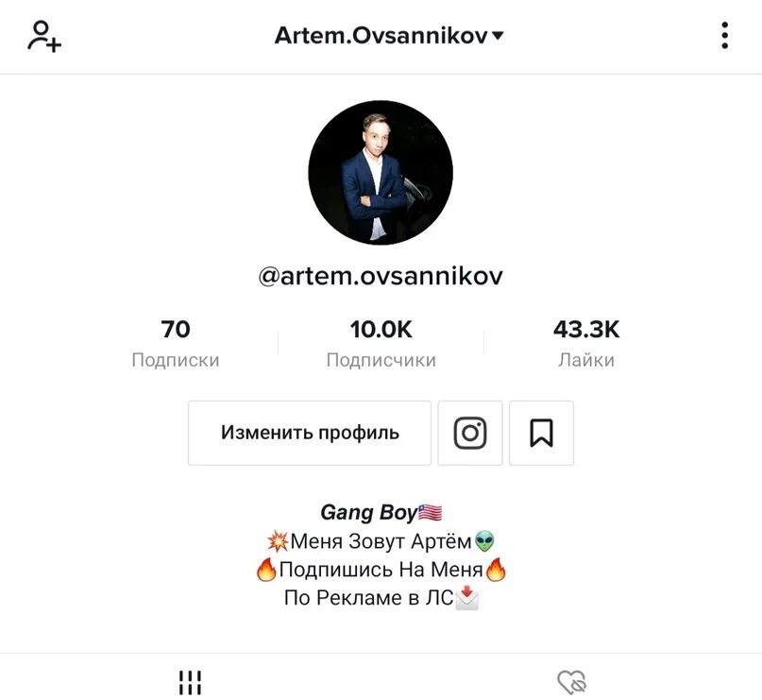This screenshot has width=762, height=700.
Task: Switch to the hidden liked videos tab
Action: 572,682
